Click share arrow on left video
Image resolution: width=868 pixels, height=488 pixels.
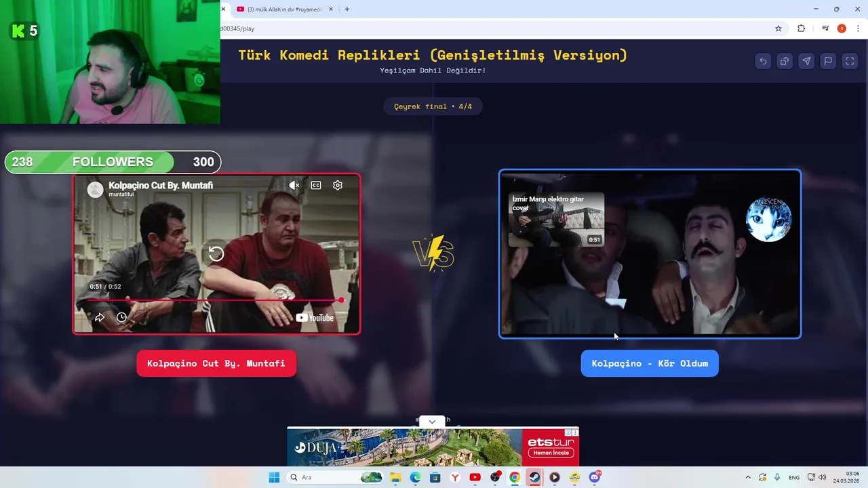100,317
